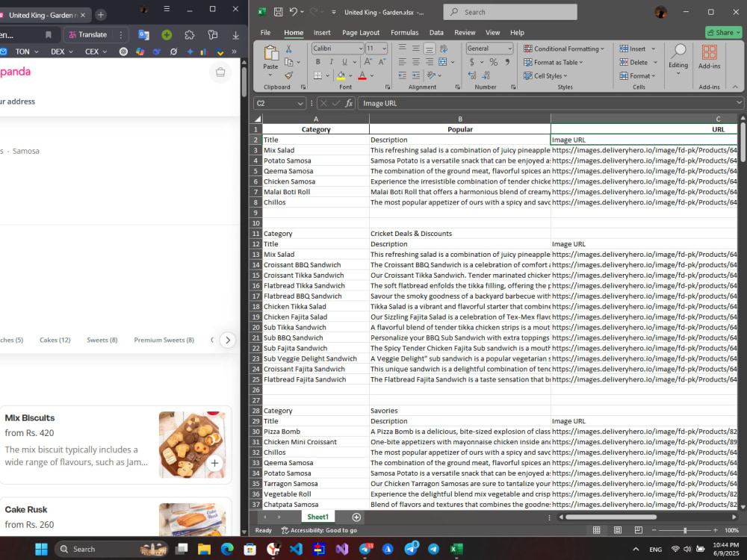747x560 pixels.
Task: Click the Format Painter brush icon
Action: (288, 75)
